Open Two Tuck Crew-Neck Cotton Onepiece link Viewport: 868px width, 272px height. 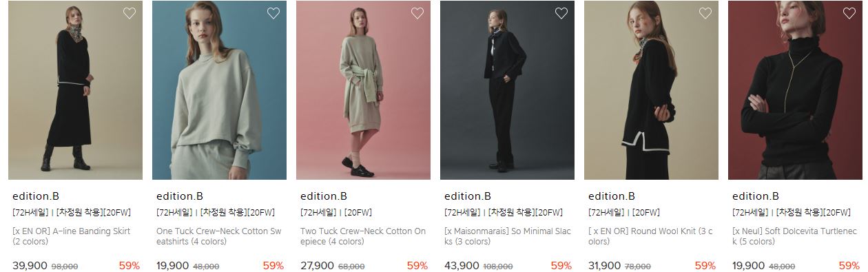point(363,236)
